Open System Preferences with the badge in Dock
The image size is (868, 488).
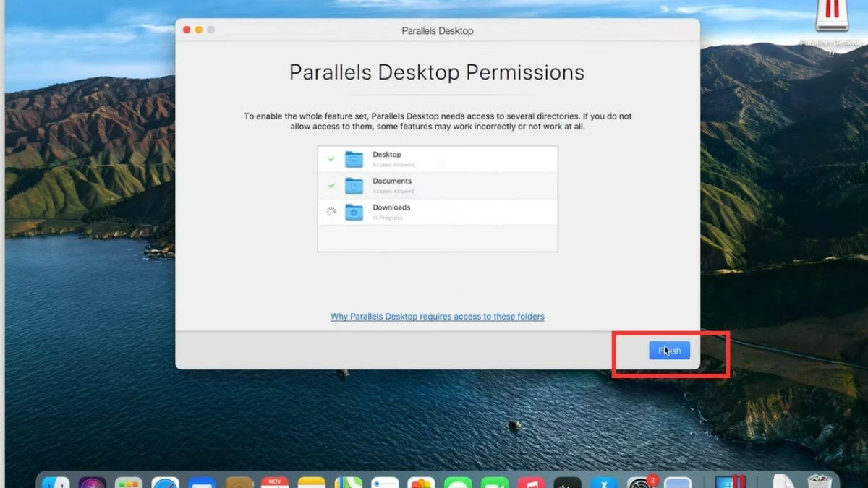click(640, 483)
